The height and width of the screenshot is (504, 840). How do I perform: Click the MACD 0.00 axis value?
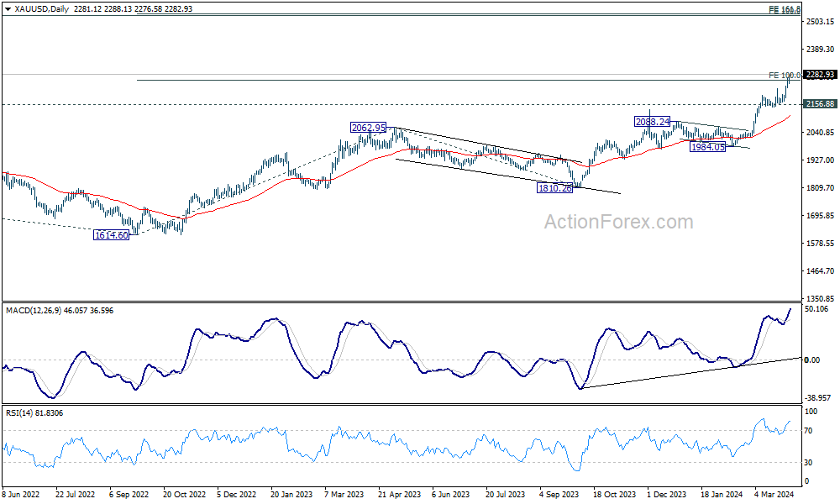click(x=813, y=360)
